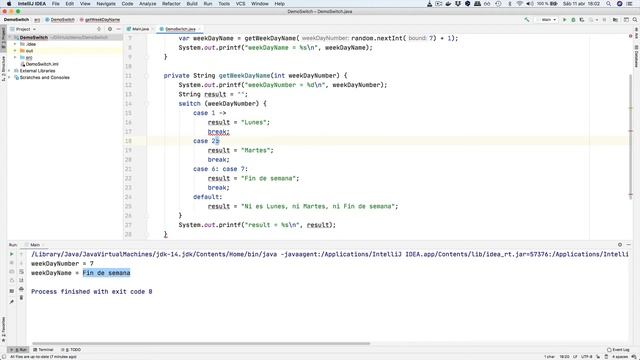640x360 pixels.
Task: Click the UTF-8 encoding in status bar
Action: (x=587, y=357)
